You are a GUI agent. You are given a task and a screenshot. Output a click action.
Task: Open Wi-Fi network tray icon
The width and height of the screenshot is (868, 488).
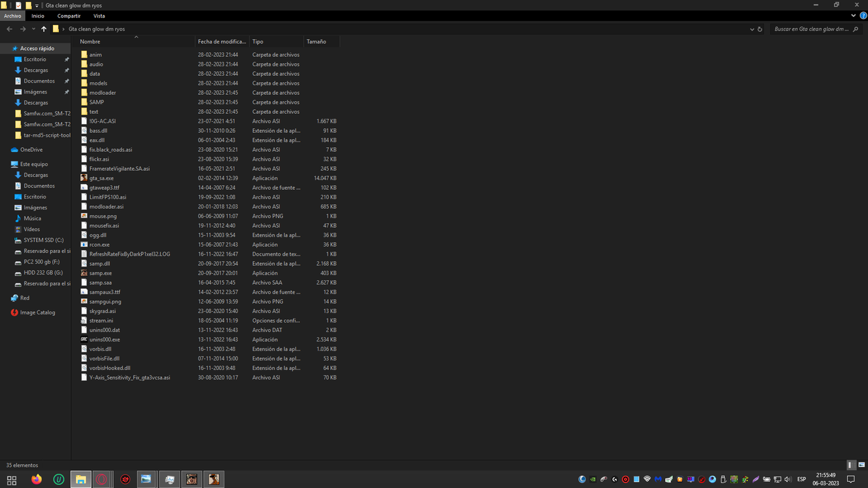[647, 479]
